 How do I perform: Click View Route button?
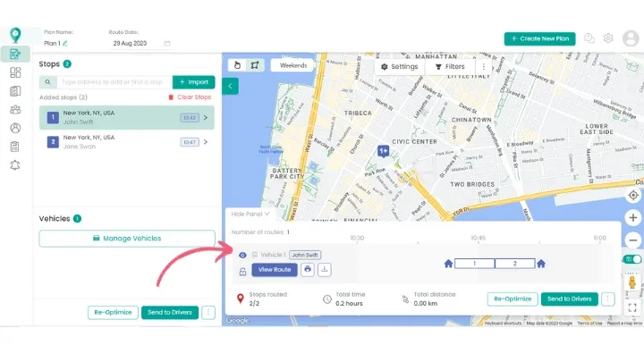275,270
